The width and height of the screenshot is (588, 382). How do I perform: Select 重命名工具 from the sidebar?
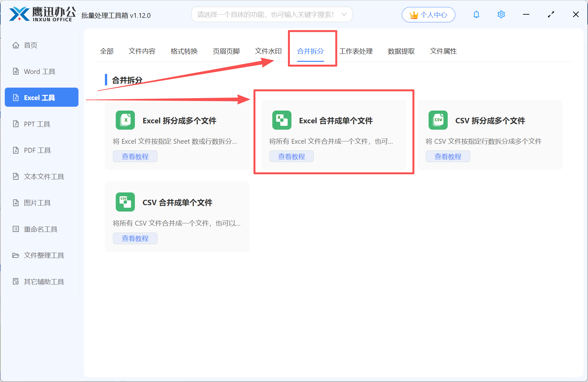[x=40, y=229]
